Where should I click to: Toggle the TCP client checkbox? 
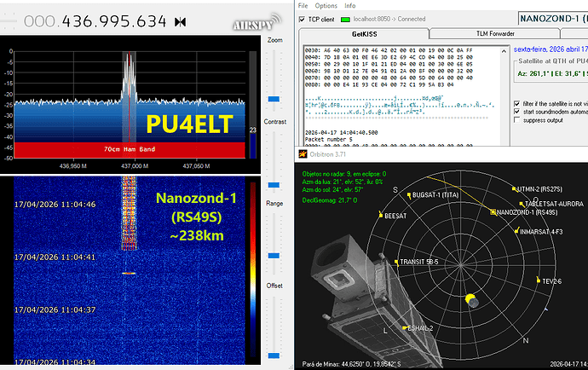[x=302, y=19]
